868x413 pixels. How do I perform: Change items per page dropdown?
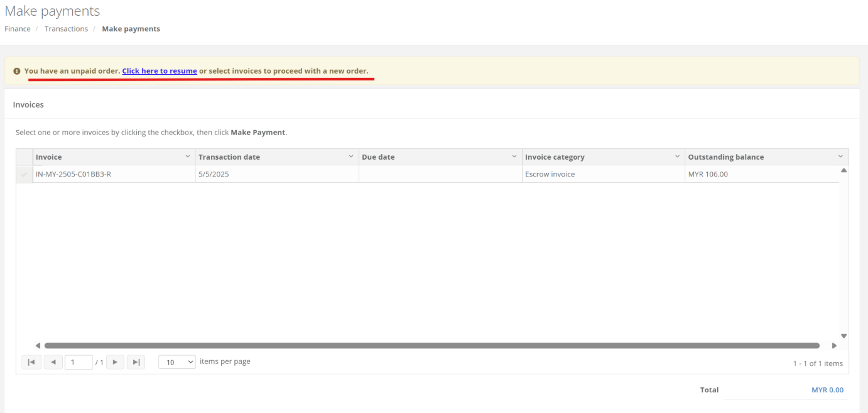(x=176, y=362)
